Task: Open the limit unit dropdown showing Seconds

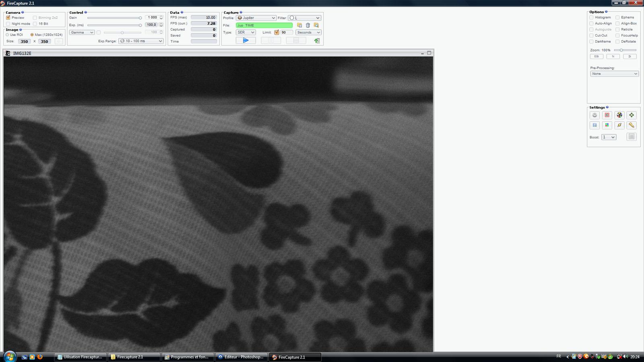Action: tap(308, 33)
